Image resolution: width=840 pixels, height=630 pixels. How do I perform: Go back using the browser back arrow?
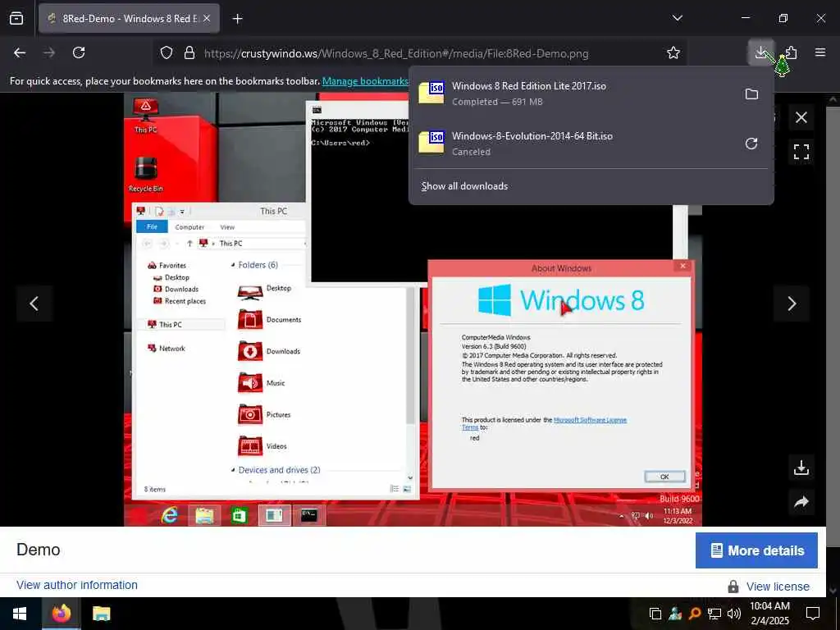pos(20,52)
